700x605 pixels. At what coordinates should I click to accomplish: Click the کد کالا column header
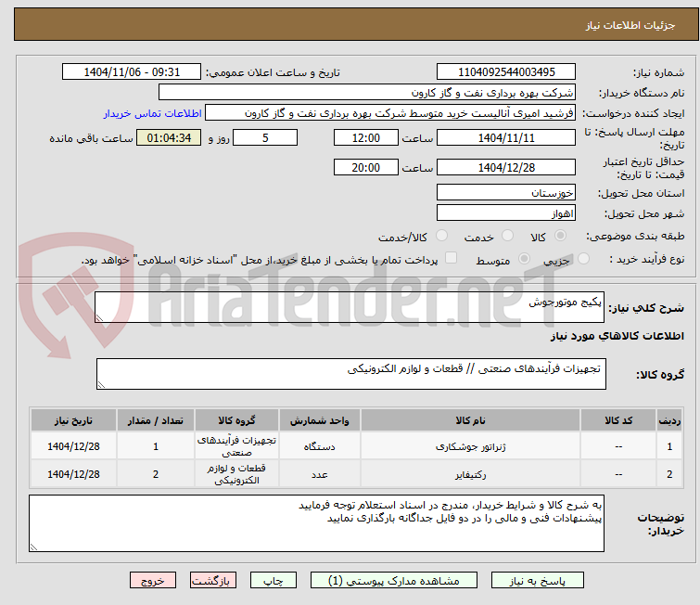(x=618, y=420)
